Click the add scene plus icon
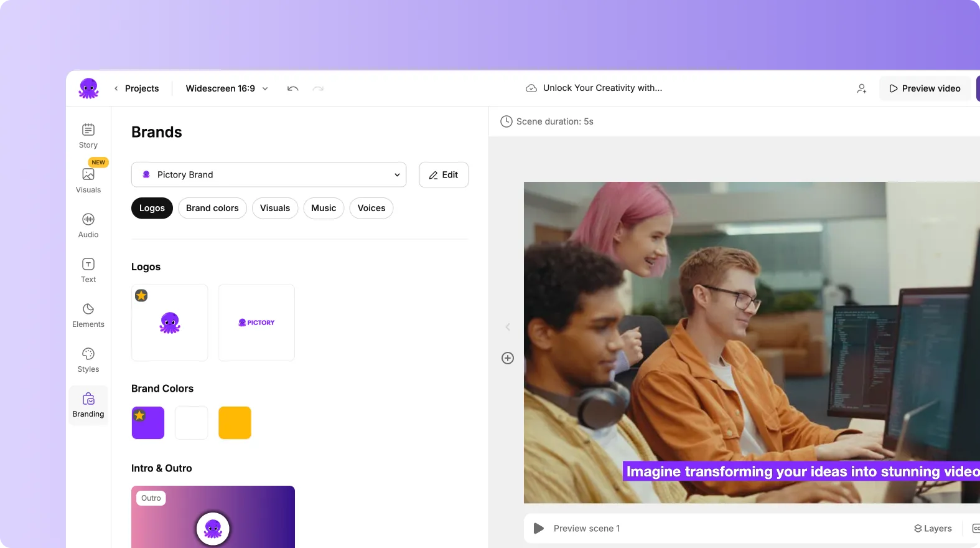Viewport: 980px width, 548px height. tap(508, 358)
